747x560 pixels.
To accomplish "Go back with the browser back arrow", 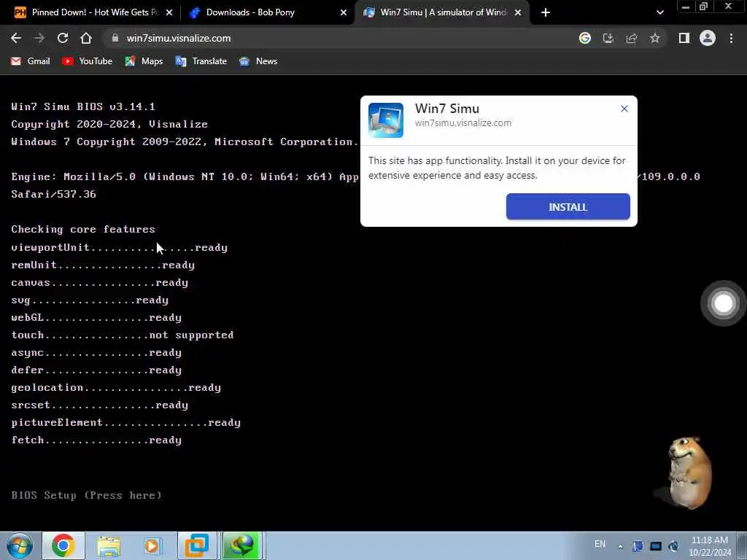I will coord(16,38).
